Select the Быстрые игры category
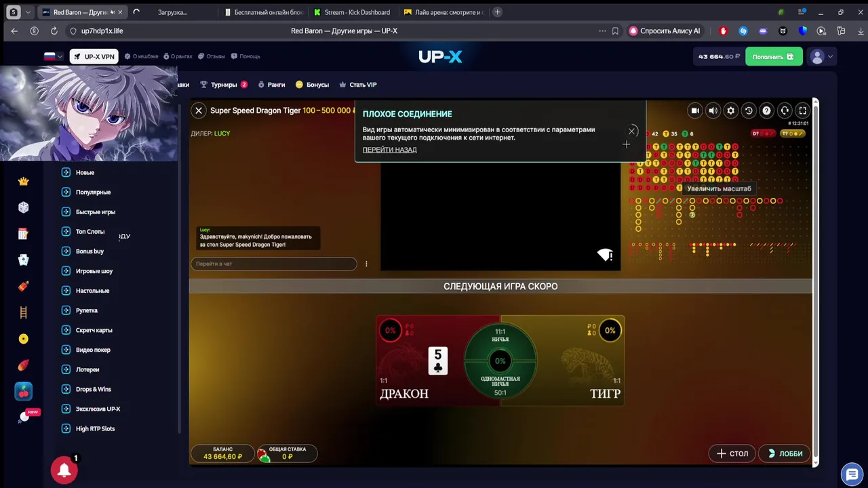This screenshot has width=868, height=488. (x=96, y=211)
